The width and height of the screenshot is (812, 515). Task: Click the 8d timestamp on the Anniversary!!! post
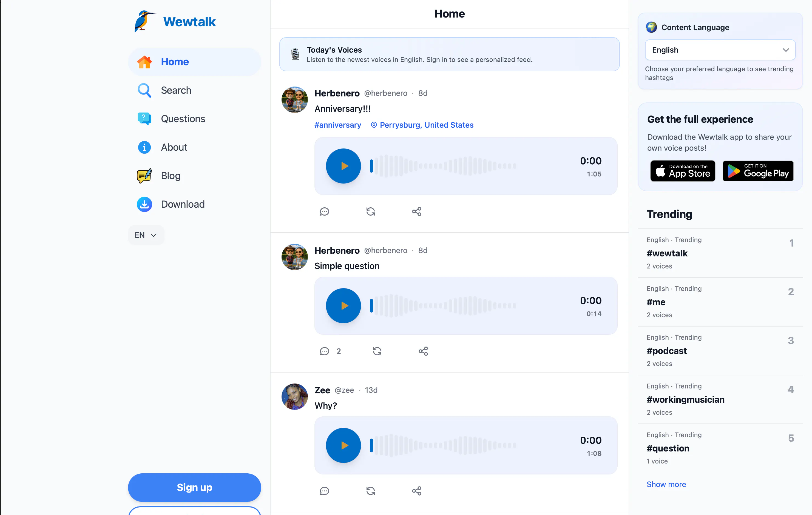coord(423,93)
